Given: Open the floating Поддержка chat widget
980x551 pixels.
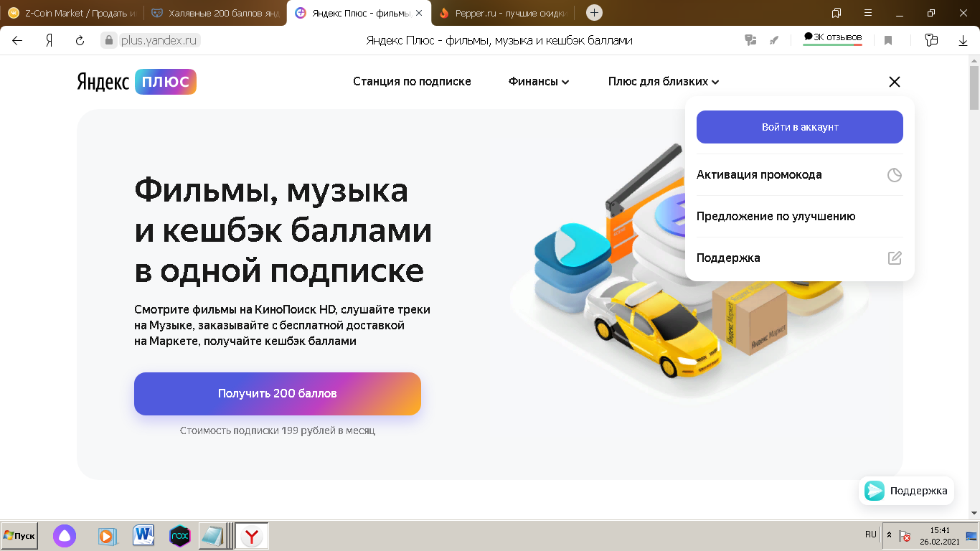Looking at the screenshot, I should point(906,491).
